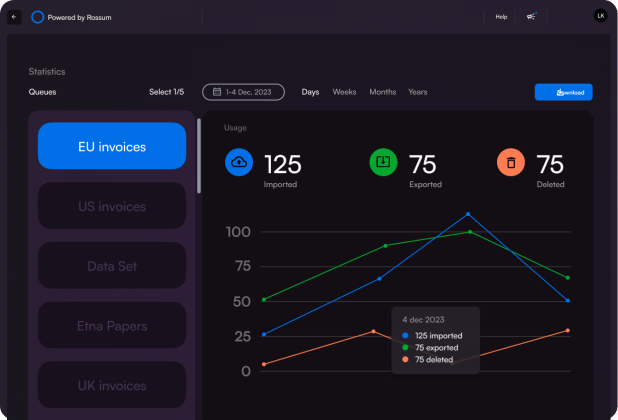This screenshot has height=420, width=618.
Task: Click the blue peak point on the chart
Action: (x=467, y=214)
